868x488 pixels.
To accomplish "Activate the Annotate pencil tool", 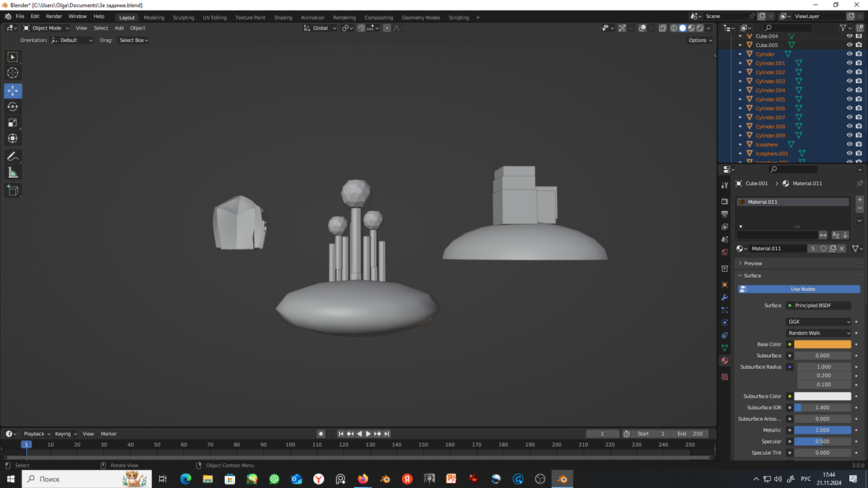I will click(x=12, y=156).
